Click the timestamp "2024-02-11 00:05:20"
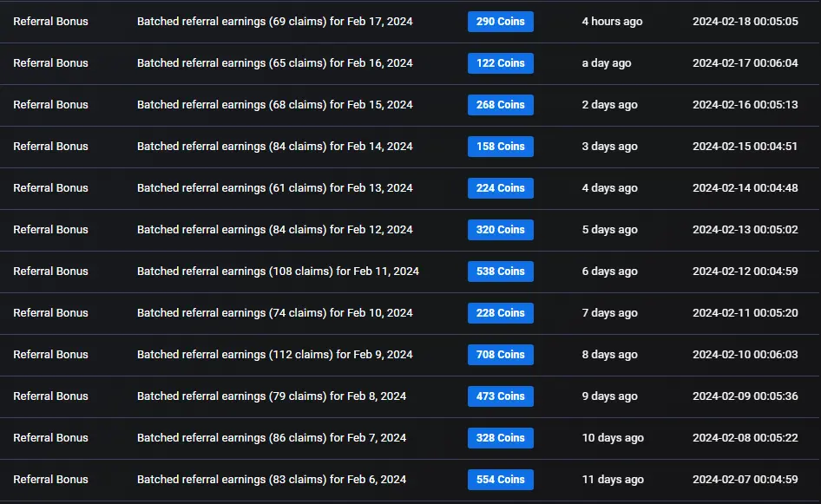The height and width of the screenshot is (504, 821). click(x=745, y=313)
